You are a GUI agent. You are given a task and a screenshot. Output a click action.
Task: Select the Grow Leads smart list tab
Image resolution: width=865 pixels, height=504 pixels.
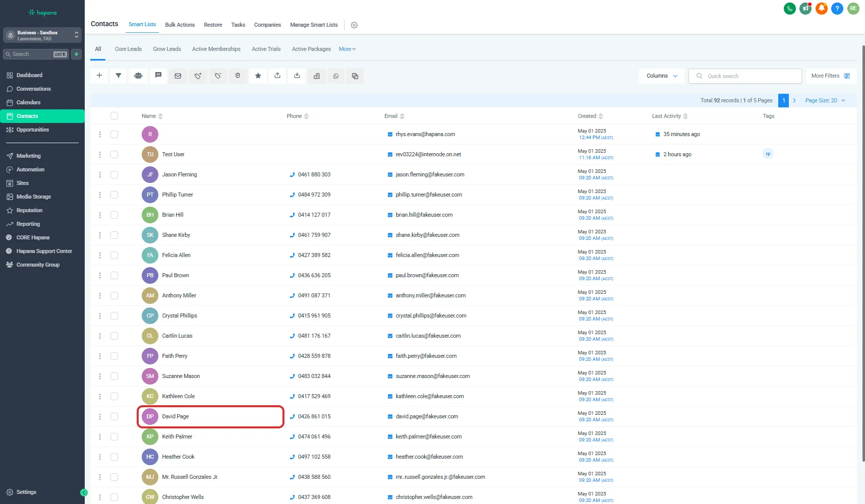tap(167, 49)
